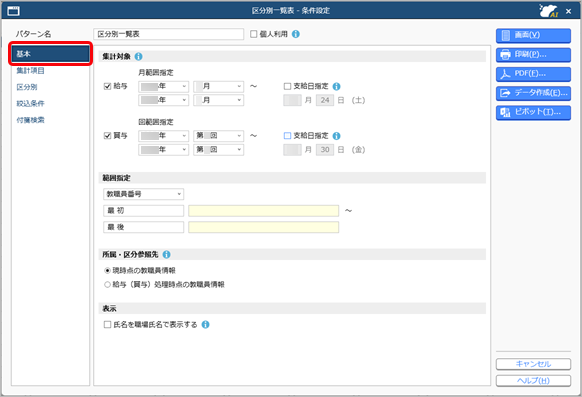Click the window icon in the title bar

[x=13, y=11]
